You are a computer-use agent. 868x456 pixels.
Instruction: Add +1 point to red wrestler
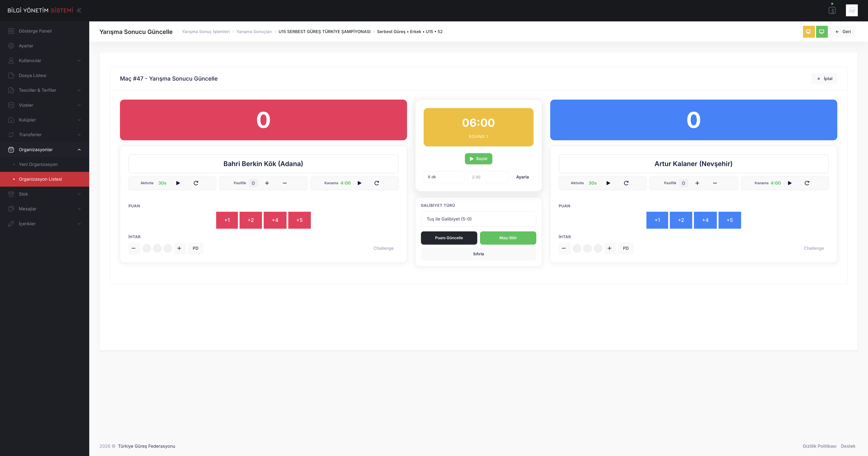227,220
